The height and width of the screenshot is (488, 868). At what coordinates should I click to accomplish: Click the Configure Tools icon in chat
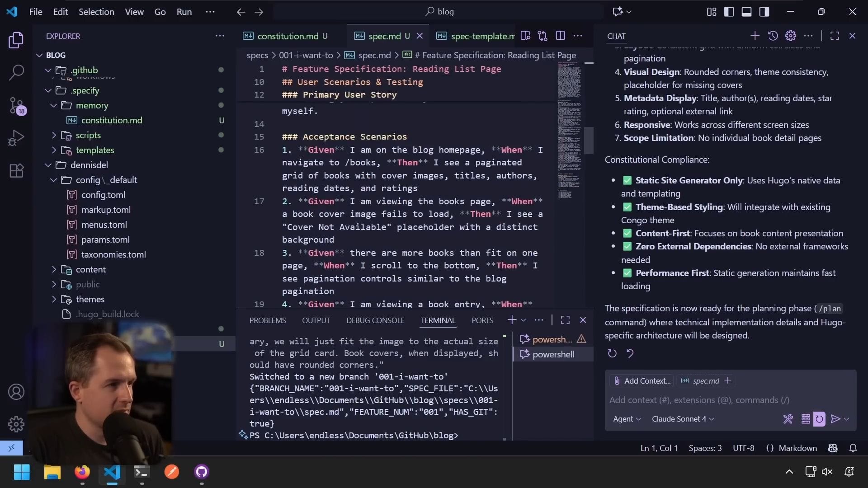tap(788, 419)
